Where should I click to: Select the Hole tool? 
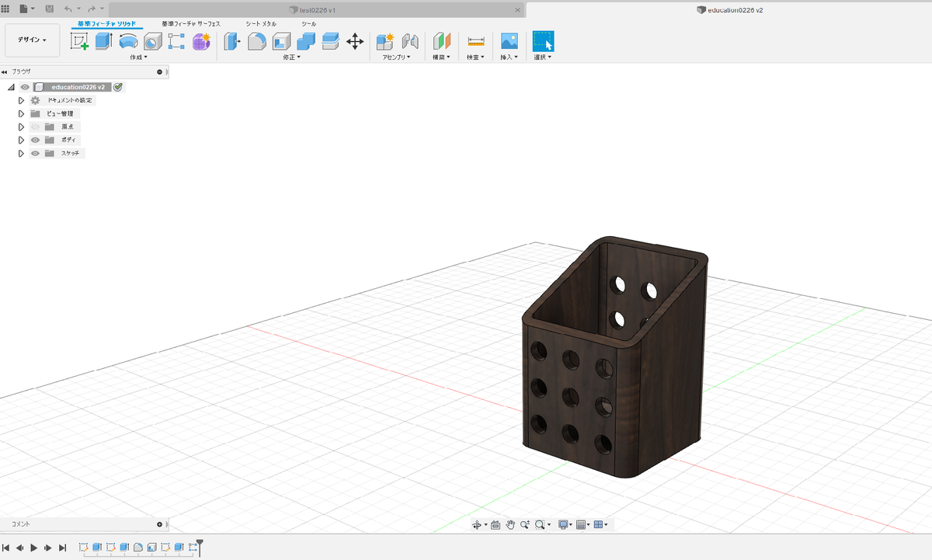152,41
